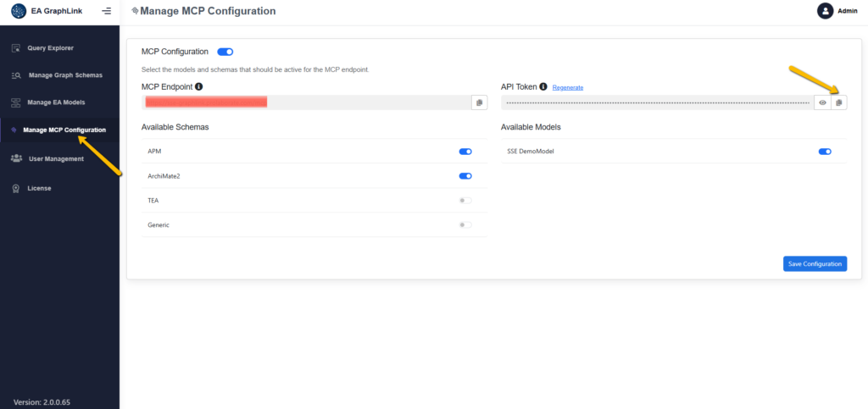The height and width of the screenshot is (409, 868).
Task: Enable the Generic schema toggle
Action: pos(465,225)
